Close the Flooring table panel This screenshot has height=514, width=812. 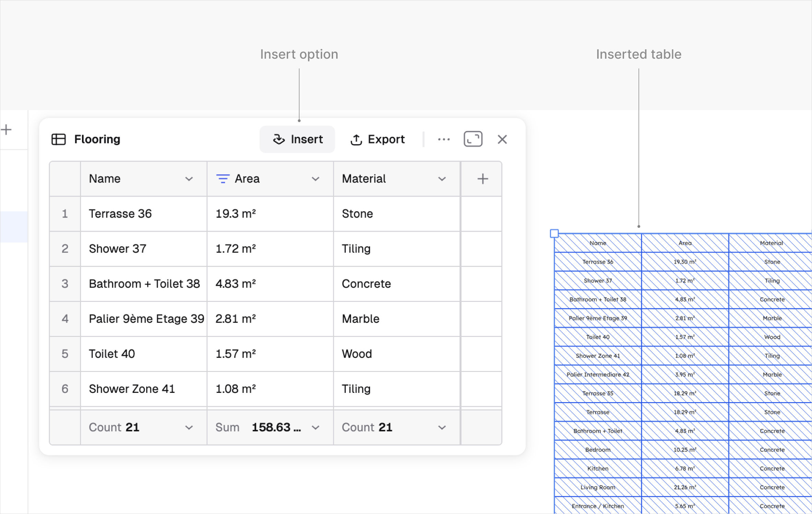click(502, 139)
